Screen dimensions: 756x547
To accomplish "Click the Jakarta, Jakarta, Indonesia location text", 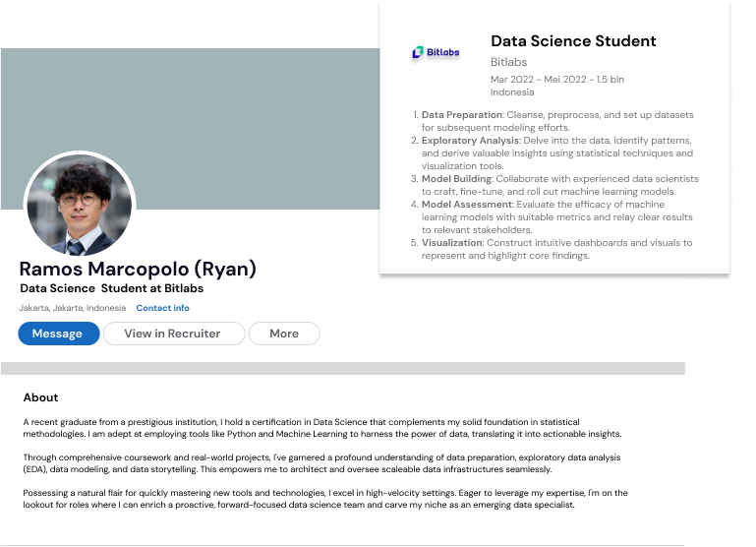I will click(x=73, y=308).
